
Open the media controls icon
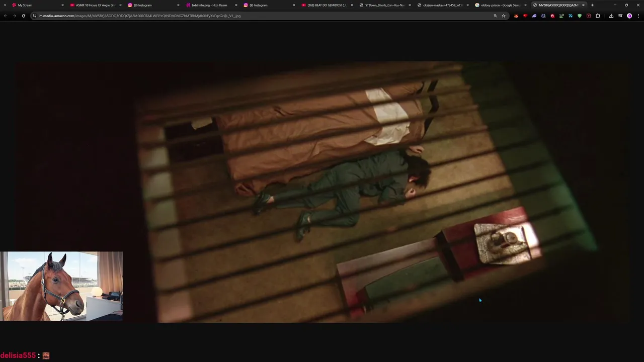[620, 16]
